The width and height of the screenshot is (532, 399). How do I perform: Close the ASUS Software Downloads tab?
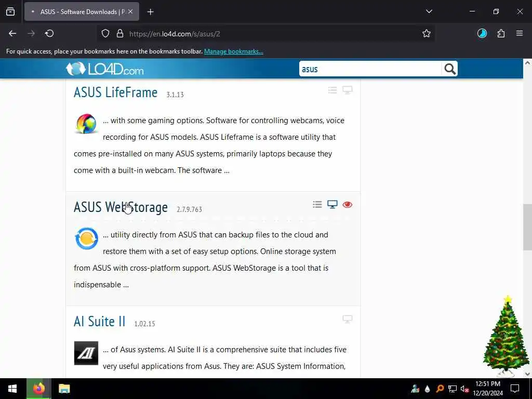[x=130, y=12]
